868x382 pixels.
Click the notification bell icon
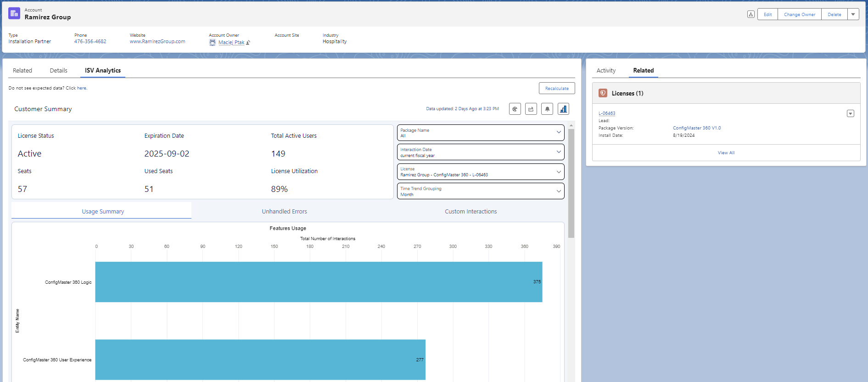tap(547, 109)
